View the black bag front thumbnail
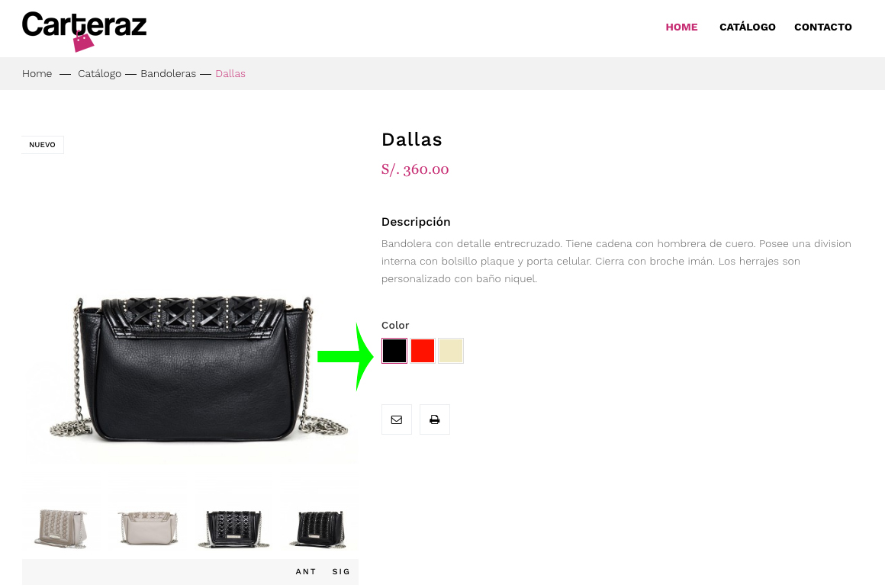 pyautogui.click(x=233, y=527)
